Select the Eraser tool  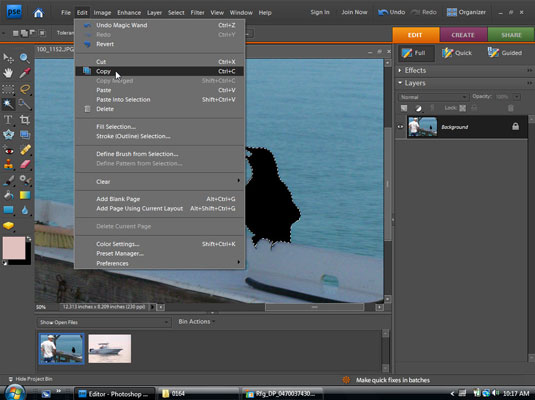[25, 165]
